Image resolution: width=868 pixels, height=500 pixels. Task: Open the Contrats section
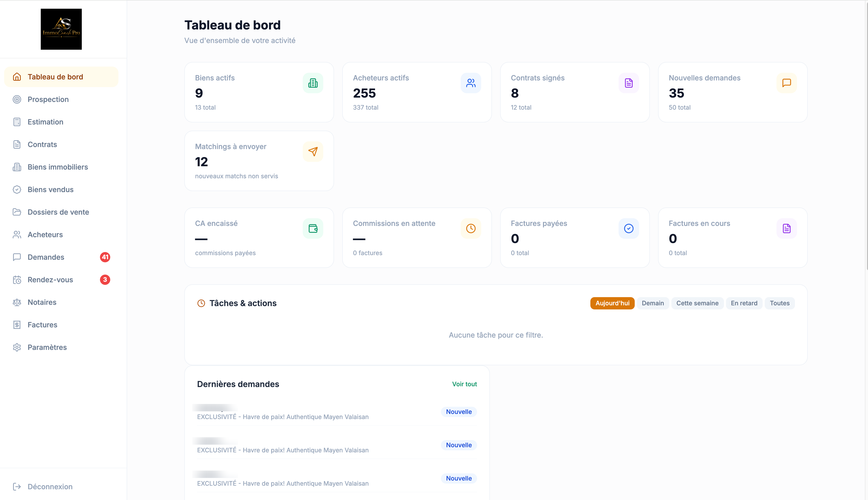tap(61, 144)
